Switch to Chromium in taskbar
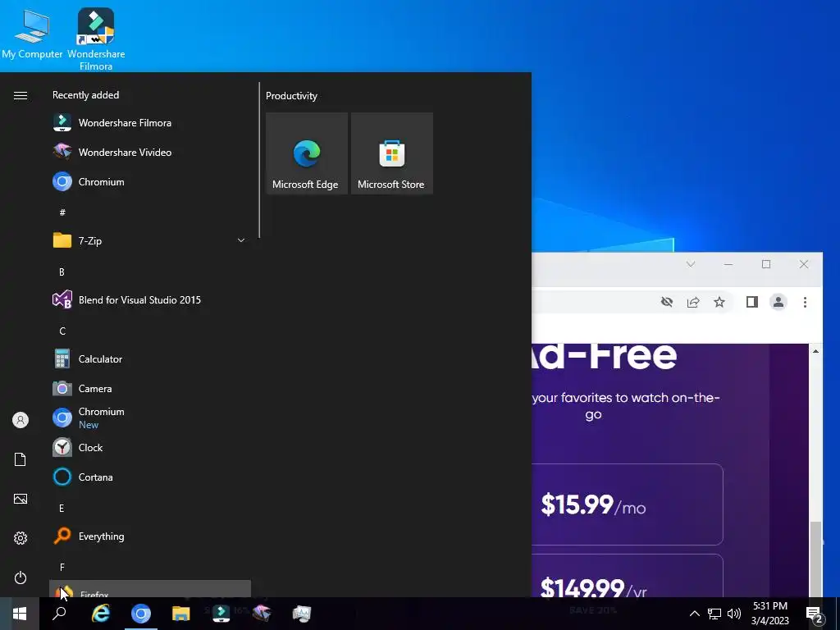The image size is (840, 630). (x=141, y=614)
